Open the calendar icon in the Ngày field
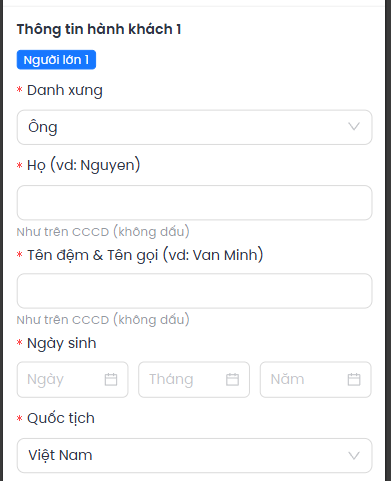 coord(111,379)
